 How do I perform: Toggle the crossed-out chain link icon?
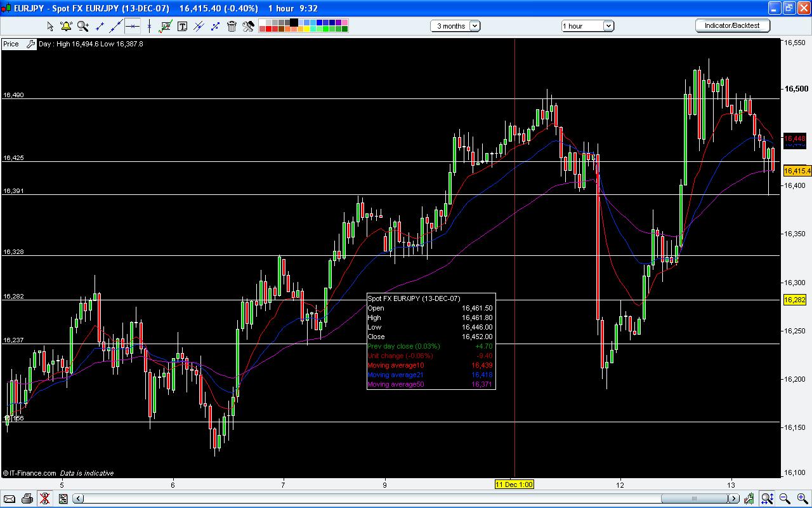44,498
